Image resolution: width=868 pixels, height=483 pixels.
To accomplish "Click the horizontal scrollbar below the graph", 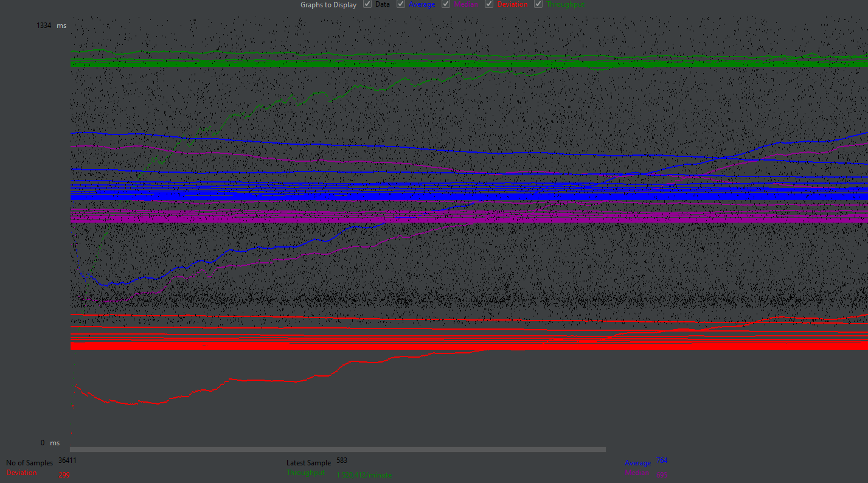I will (x=338, y=450).
